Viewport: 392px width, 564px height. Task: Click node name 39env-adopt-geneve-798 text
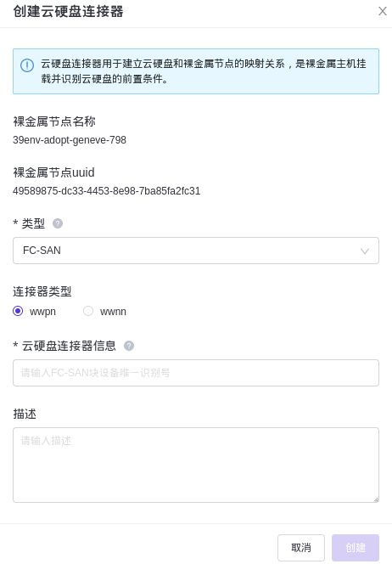(x=70, y=140)
